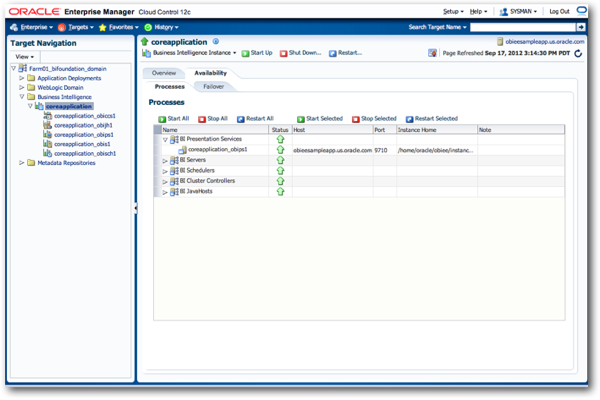Open the Setup dropdown

453,11
